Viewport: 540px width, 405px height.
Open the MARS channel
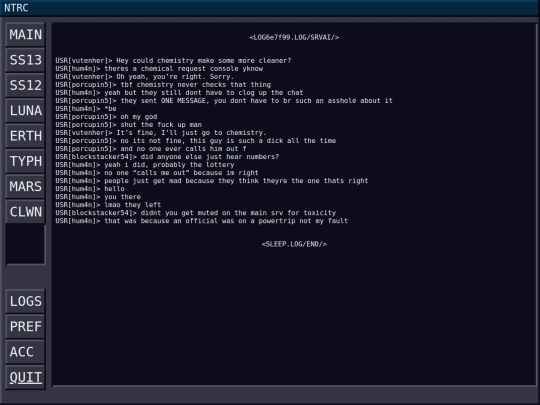(25, 187)
